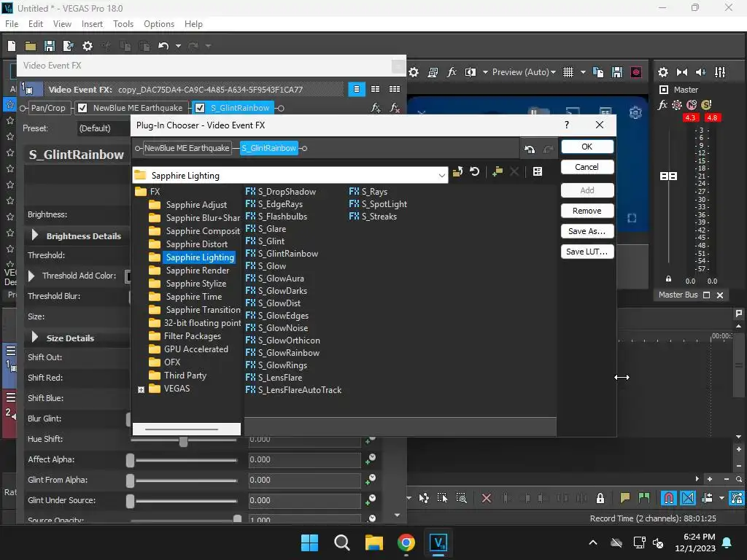The height and width of the screenshot is (560, 747).
Task: Open the File menu
Action: (x=12, y=24)
